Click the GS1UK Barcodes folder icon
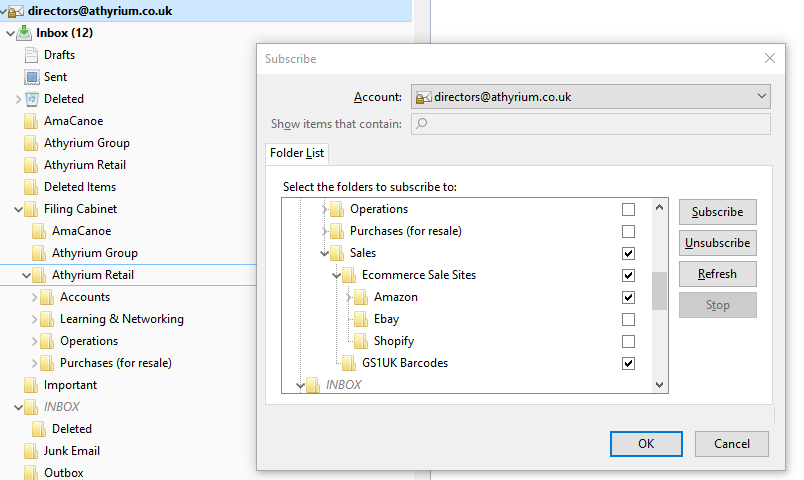Screen dimensions: 804x480 349,363
